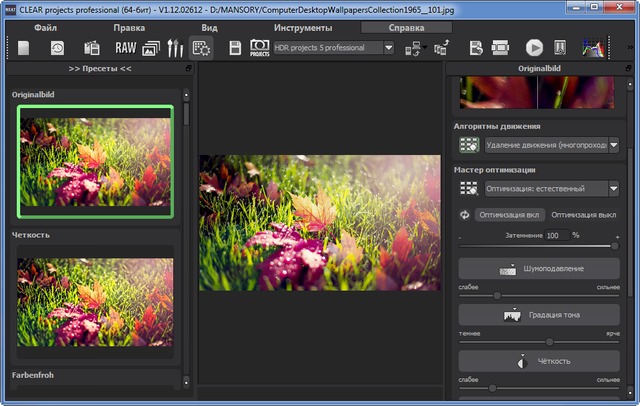Click the clock history toolbar icon
Screen dimensions: 640x406
(x=57, y=47)
